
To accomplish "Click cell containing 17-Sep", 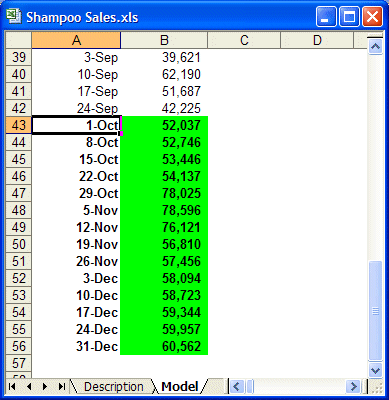I will pos(76,91).
